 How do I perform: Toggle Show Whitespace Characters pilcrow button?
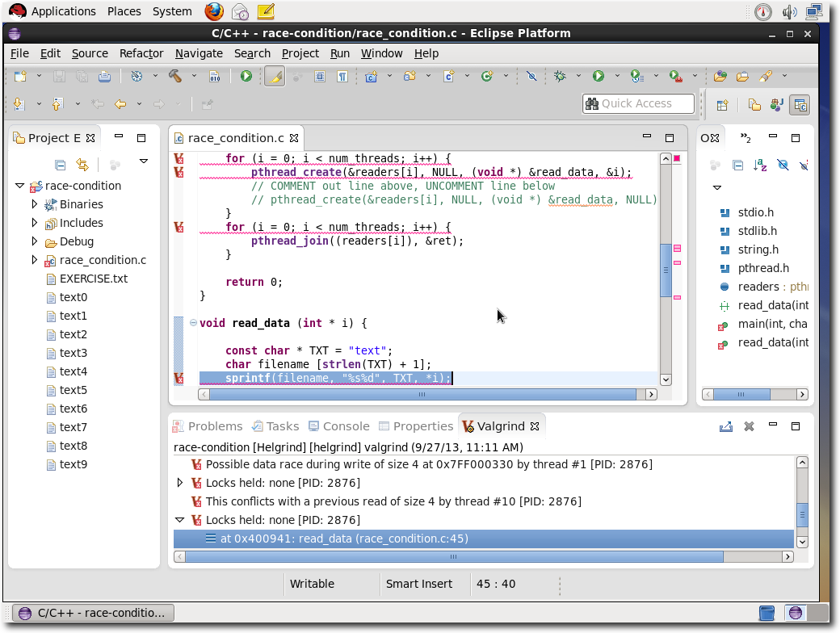(x=342, y=76)
